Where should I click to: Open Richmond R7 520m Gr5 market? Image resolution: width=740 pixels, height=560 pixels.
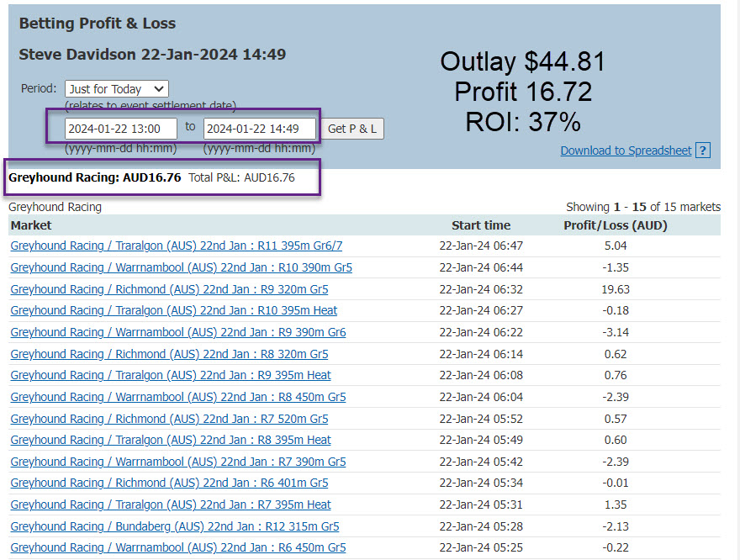[169, 419]
